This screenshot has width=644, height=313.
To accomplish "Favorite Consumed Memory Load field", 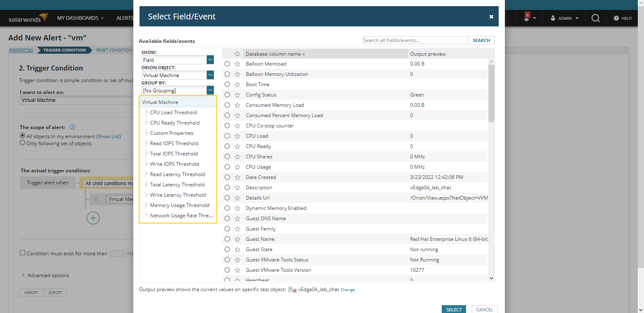I will point(237,105).
